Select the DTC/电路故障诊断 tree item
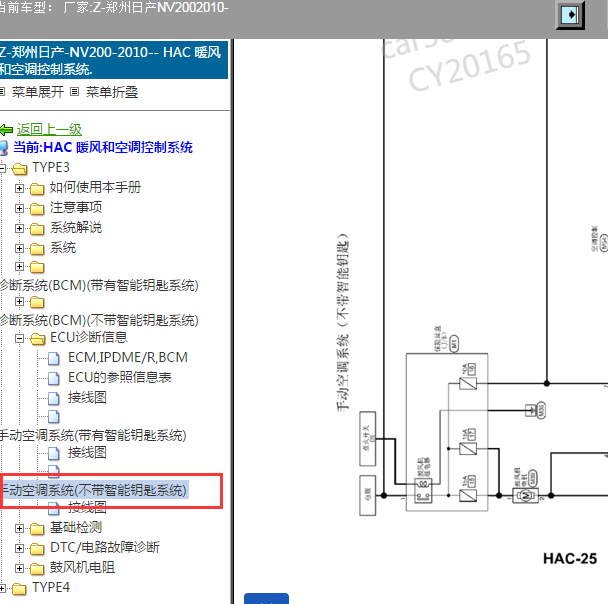Image resolution: width=608 pixels, height=604 pixels. [105, 547]
